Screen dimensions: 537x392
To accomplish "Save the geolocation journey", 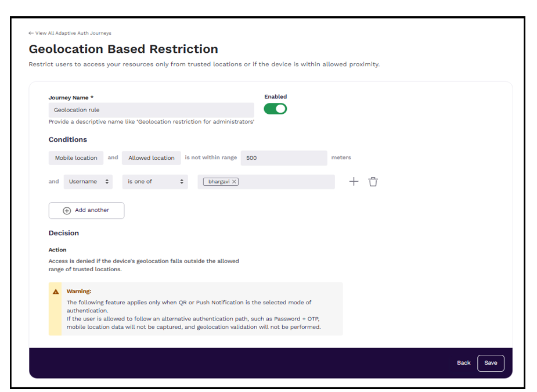I will [x=491, y=363].
